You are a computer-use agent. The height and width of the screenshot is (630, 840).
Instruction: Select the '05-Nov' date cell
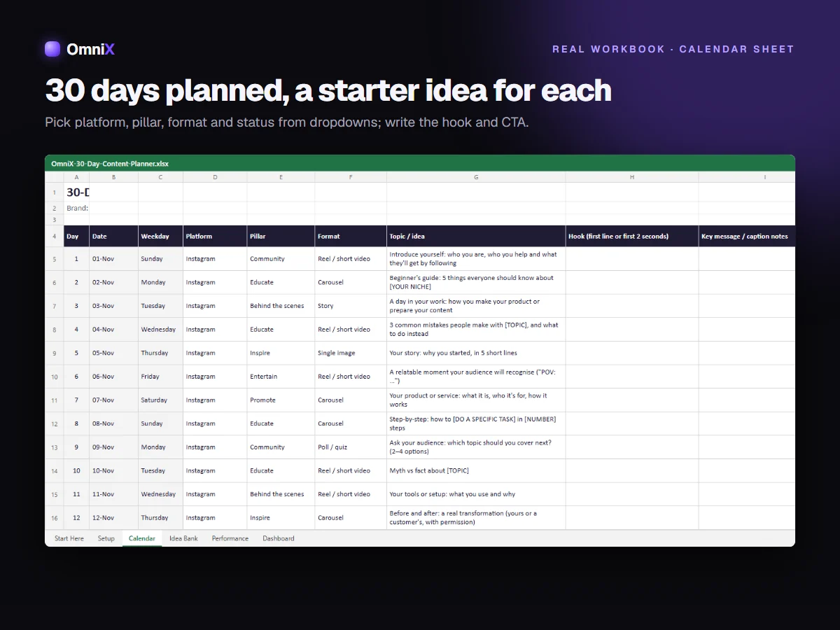point(113,353)
